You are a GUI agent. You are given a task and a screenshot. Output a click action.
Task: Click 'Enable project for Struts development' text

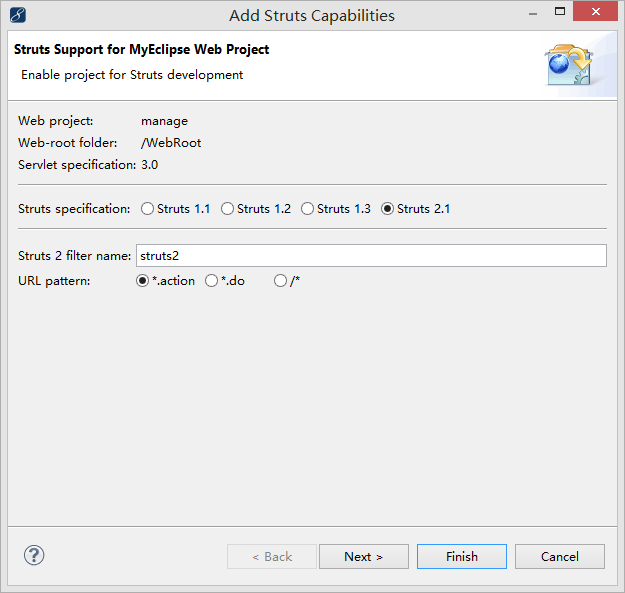[132, 75]
